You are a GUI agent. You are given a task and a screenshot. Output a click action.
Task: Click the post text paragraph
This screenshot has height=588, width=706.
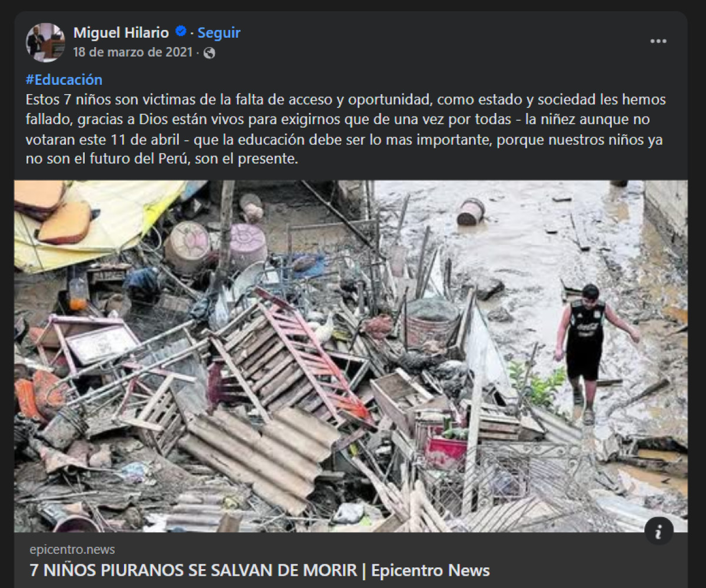tap(346, 129)
